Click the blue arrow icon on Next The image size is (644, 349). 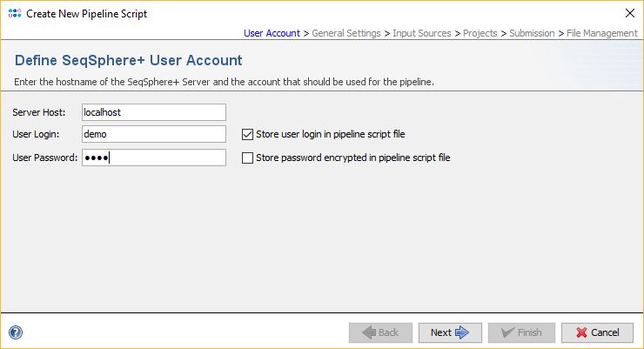(462, 332)
